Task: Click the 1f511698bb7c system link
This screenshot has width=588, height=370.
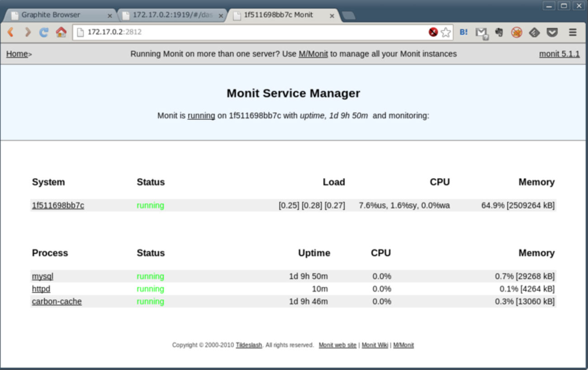Action: pos(58,205)
